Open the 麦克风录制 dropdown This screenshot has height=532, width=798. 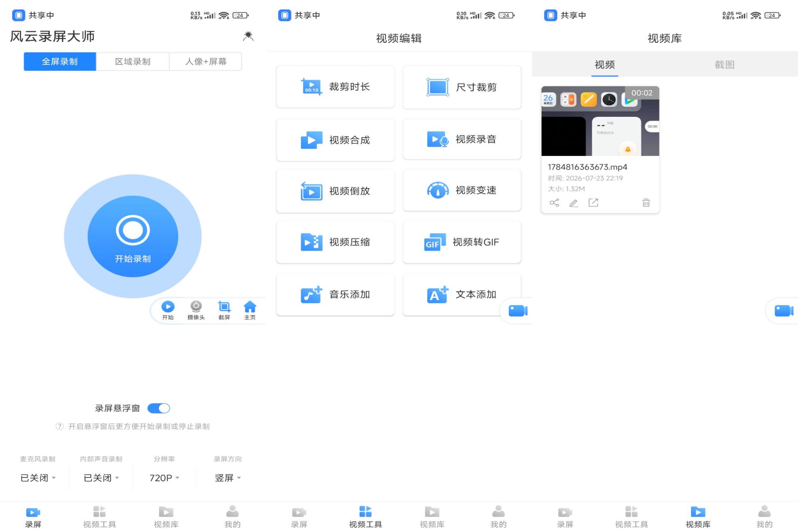[x=38, y=478]
